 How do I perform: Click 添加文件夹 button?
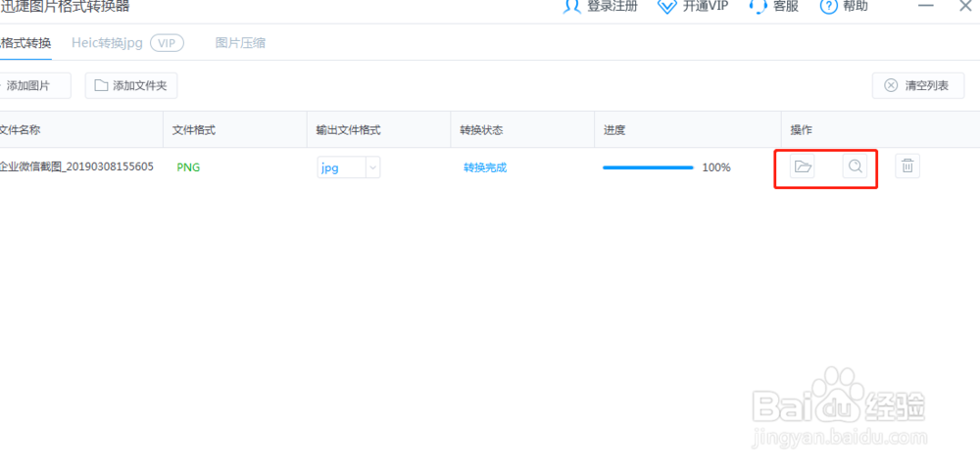[x=131, y=85]
